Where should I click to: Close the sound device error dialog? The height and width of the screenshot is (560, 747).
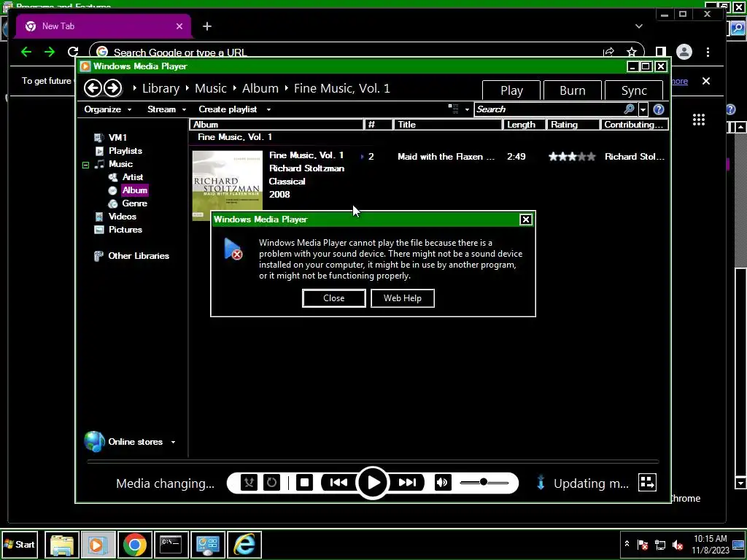333,298
